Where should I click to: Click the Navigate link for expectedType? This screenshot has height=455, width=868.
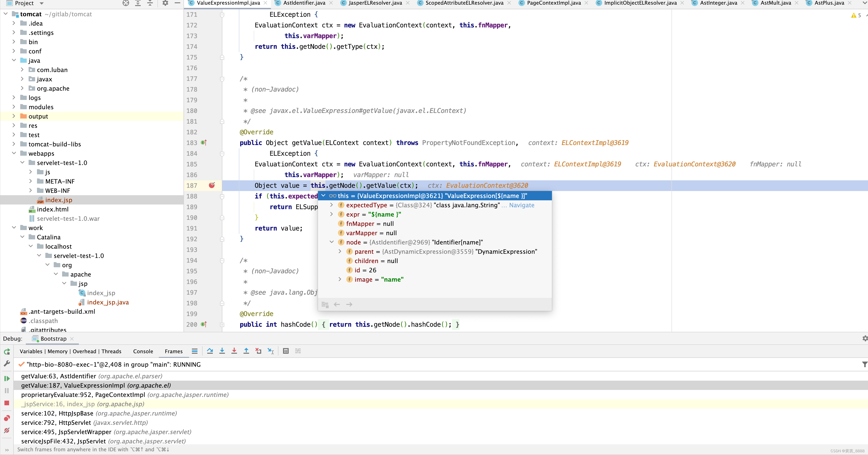522,205
